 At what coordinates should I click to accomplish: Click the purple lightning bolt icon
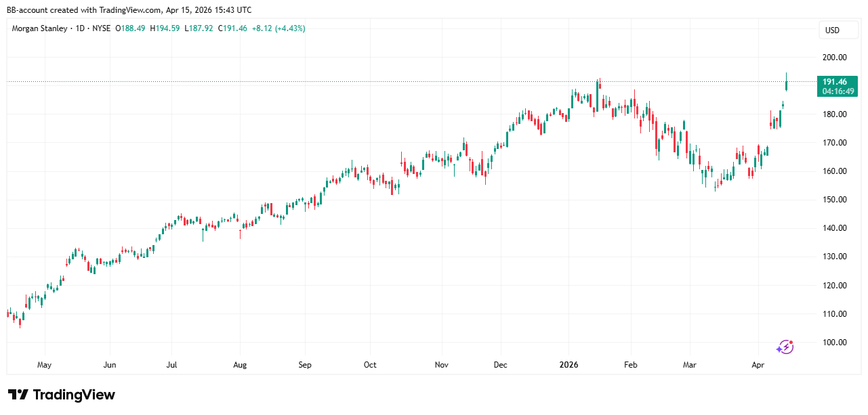(x=785, y=347)
